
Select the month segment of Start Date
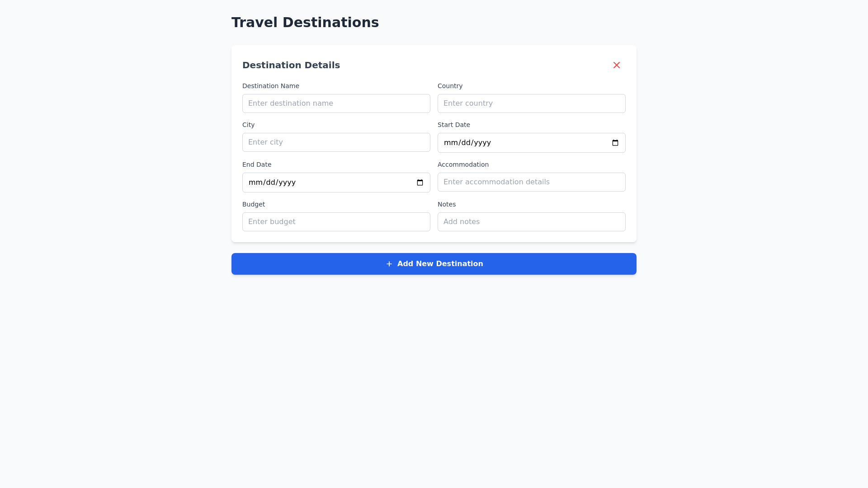[x=451, y=143]
